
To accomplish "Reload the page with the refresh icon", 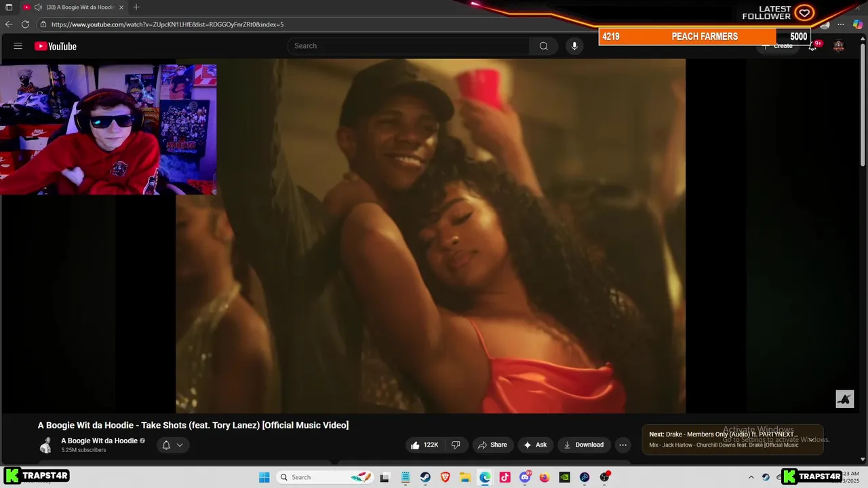I will click(x=25, y=24).
